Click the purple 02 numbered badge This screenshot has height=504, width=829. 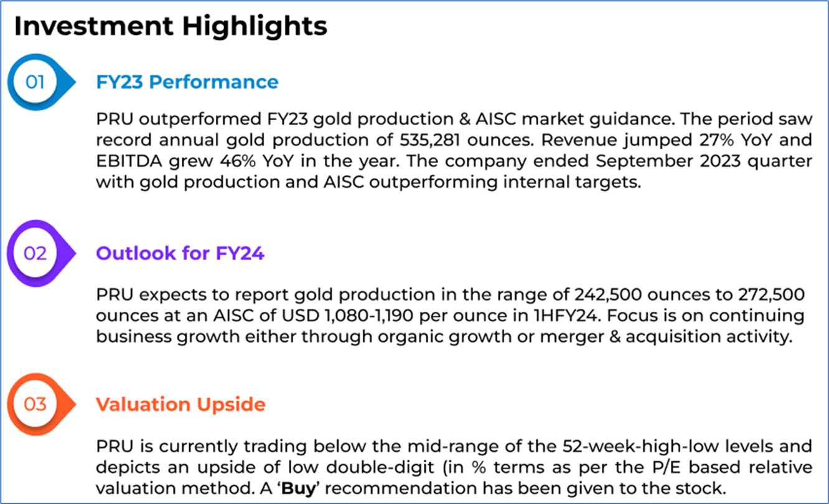35,253
